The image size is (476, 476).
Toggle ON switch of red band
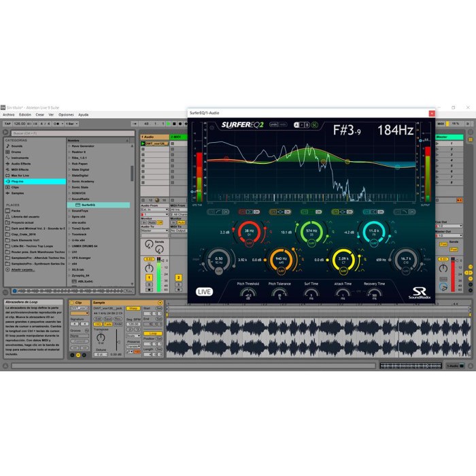(x=256, y=212)
